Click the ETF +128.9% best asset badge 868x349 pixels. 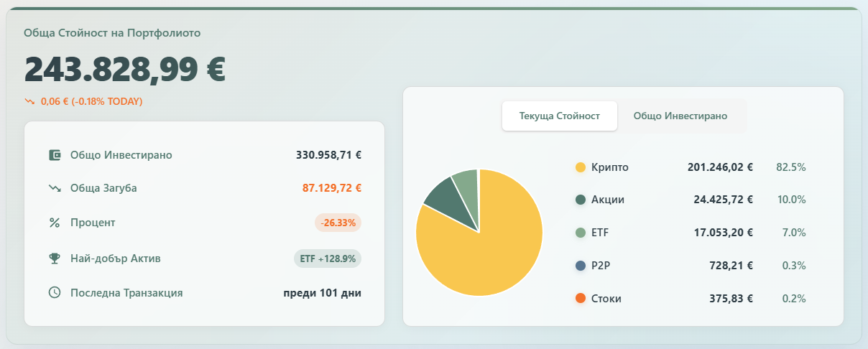(327, 259)
